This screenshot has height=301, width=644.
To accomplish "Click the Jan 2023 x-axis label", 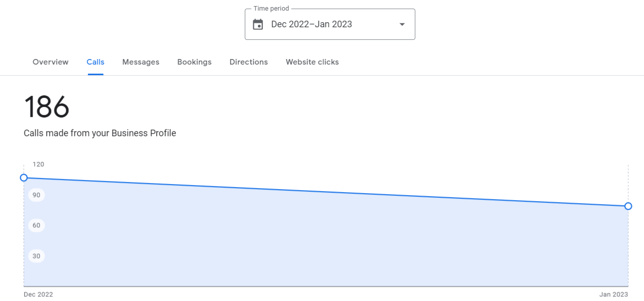I will tap(614, 294).
